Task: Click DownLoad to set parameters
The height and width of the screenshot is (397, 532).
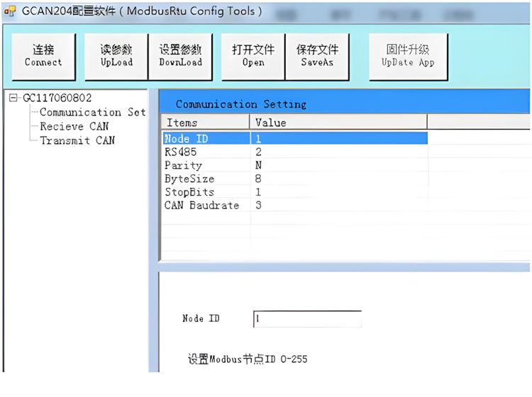Action: (180, 55)
